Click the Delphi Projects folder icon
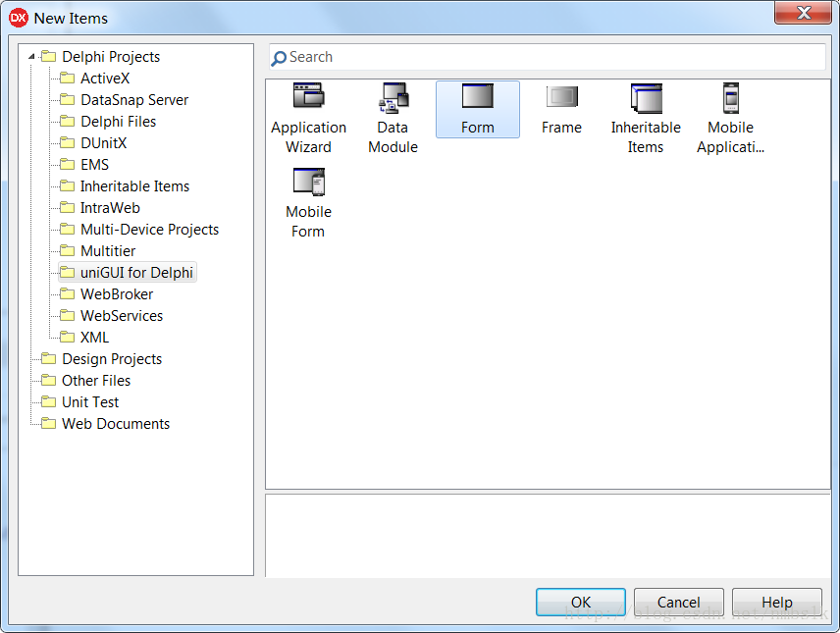Screen dimensions: 840x633 pyautogui.click(x=49, y=56)
